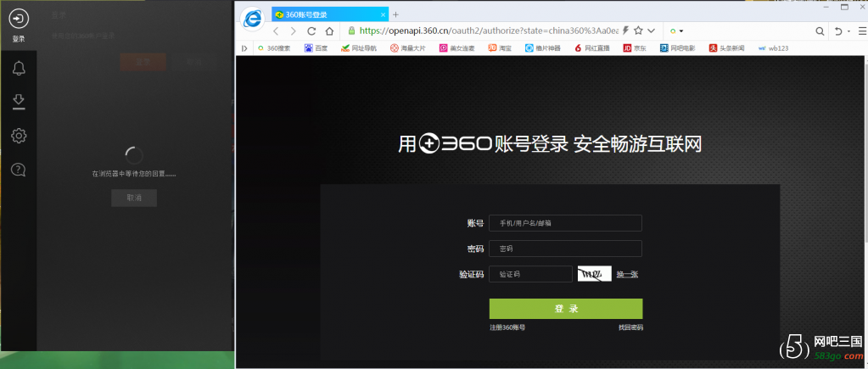Open 美女连麦 bookmark

(456, 48)
